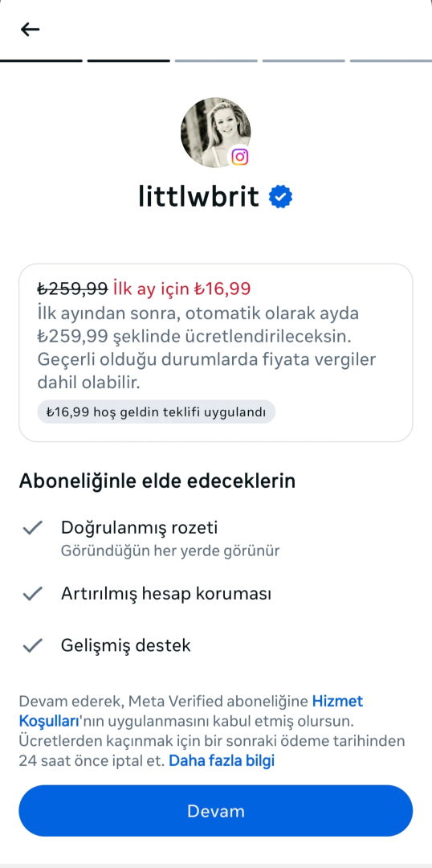Select the fourth progress step segment

(304, 60)
